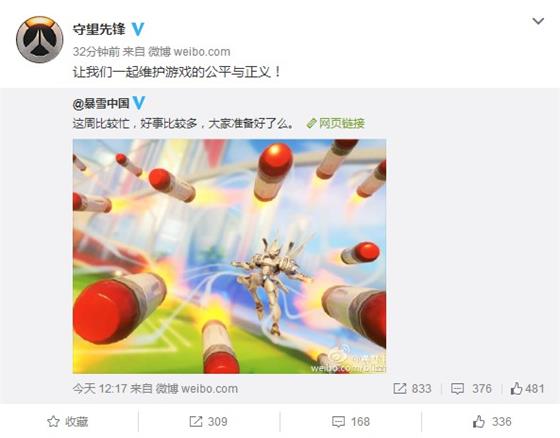
Task: Enlarge the rockets artwork thumbnail
Action: point(229,256)
